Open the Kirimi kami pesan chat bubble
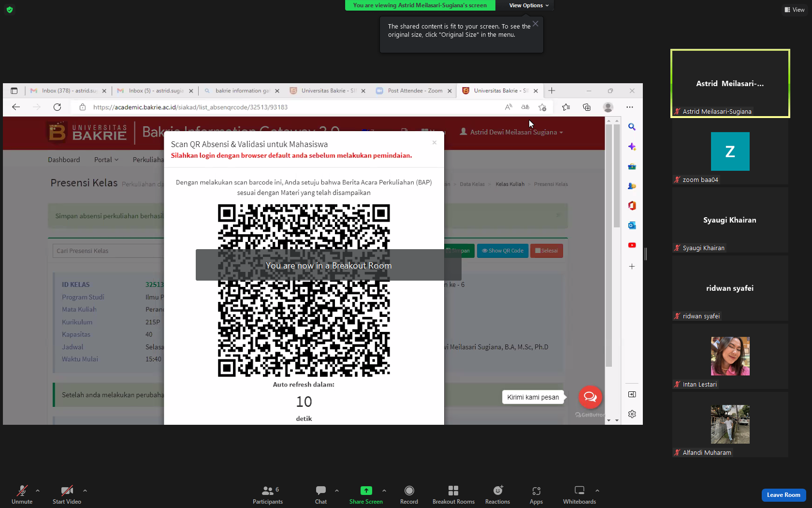The height and width of the screenshot is (508, 812). point(590,397)
